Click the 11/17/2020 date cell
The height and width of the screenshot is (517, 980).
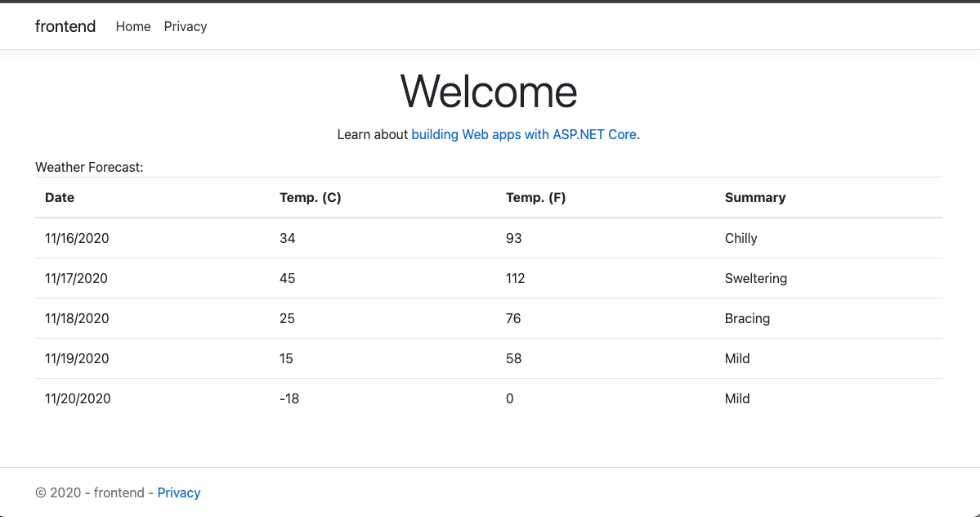point(77,278)
